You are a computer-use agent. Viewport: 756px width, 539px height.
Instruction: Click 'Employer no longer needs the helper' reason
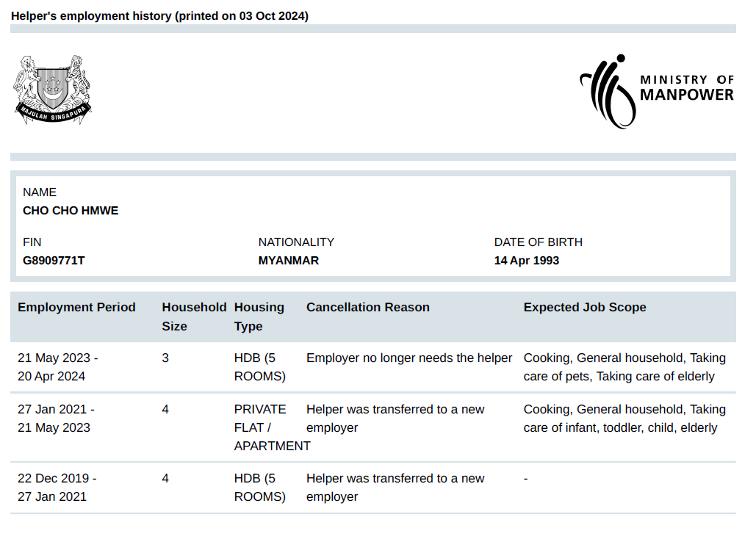click(x=408, y=358)
